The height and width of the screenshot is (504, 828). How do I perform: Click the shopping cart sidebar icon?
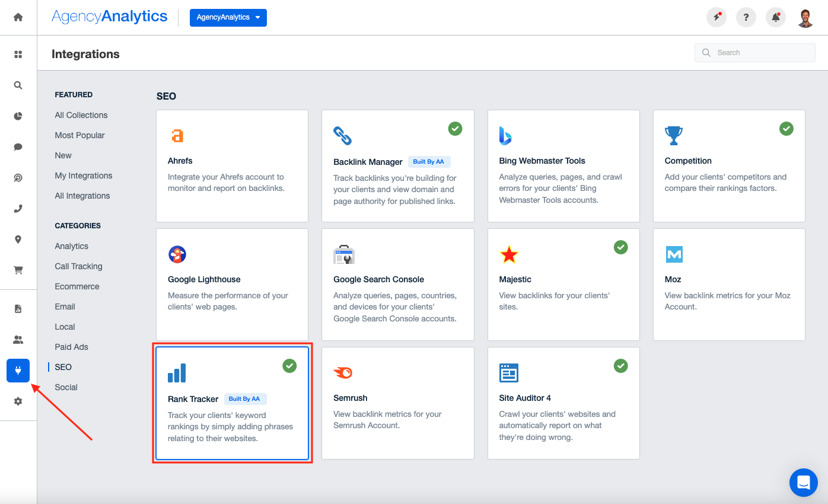tap(18, 270)
